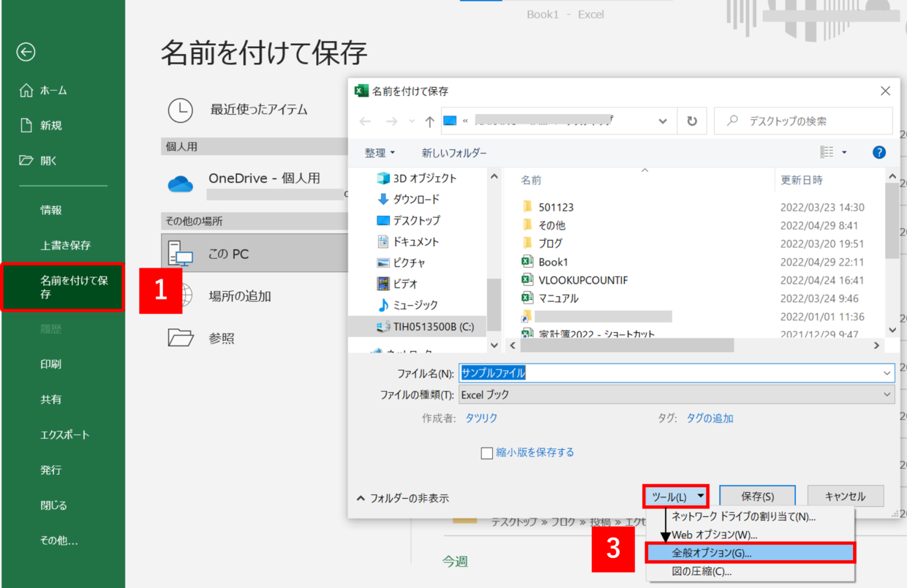This screenshot has height=588, width=907.
Task: Click the 保存(S) button
Action: tap(757, 497)
